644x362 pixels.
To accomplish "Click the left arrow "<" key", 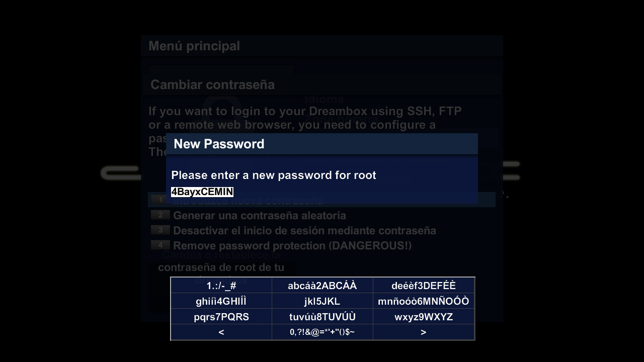I will (x=221, y=332).
